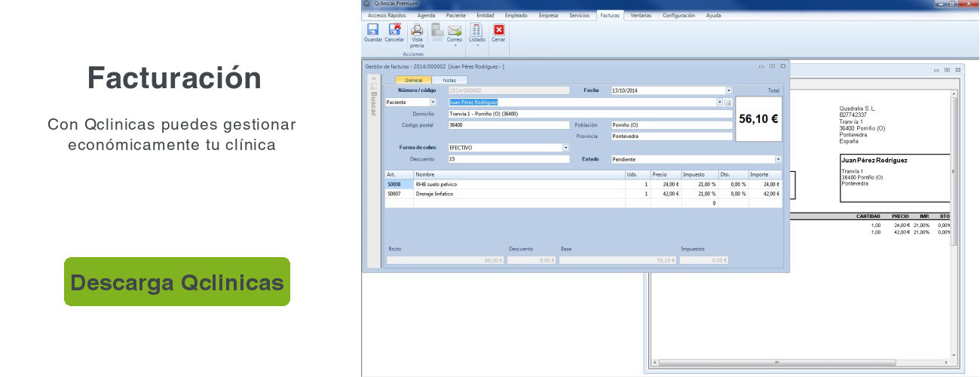Click the Domicilio input field
Image resolution: width=980 pixels, height=377 pixels.
point(590,114)
